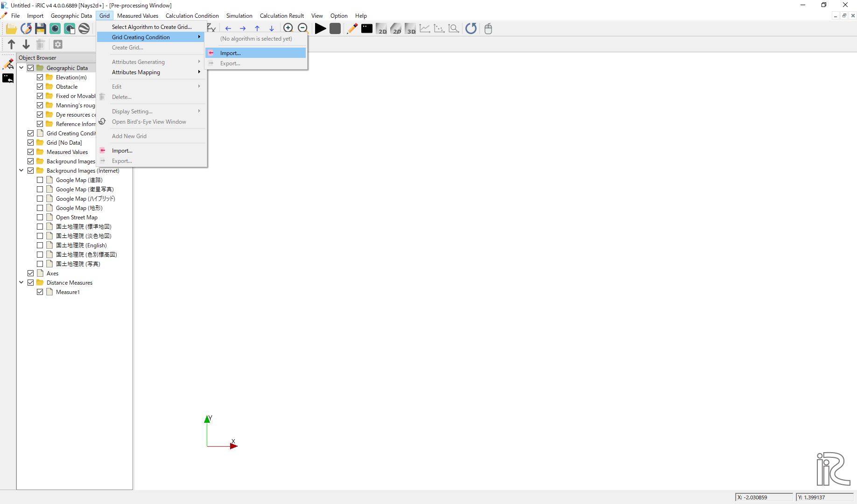The height and width of the screenshot is (504, 857).
Task: Select Google Map (衛星写真) tree item
Action: pos(84,189)
